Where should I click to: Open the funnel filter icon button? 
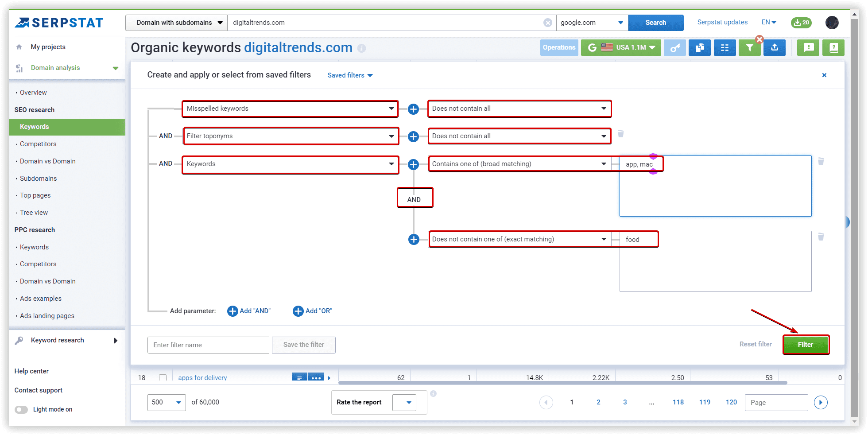(x=749, y=47)
